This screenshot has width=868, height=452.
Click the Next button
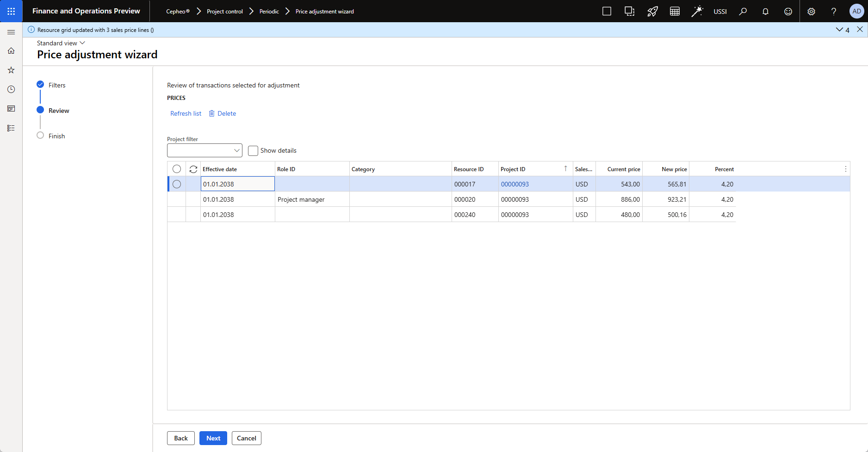213,438
